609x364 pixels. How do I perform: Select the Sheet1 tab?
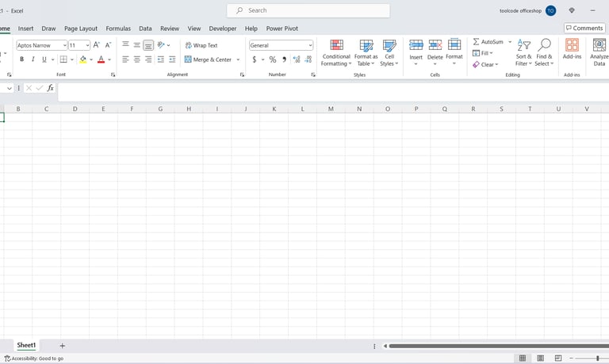pos(26,345)
